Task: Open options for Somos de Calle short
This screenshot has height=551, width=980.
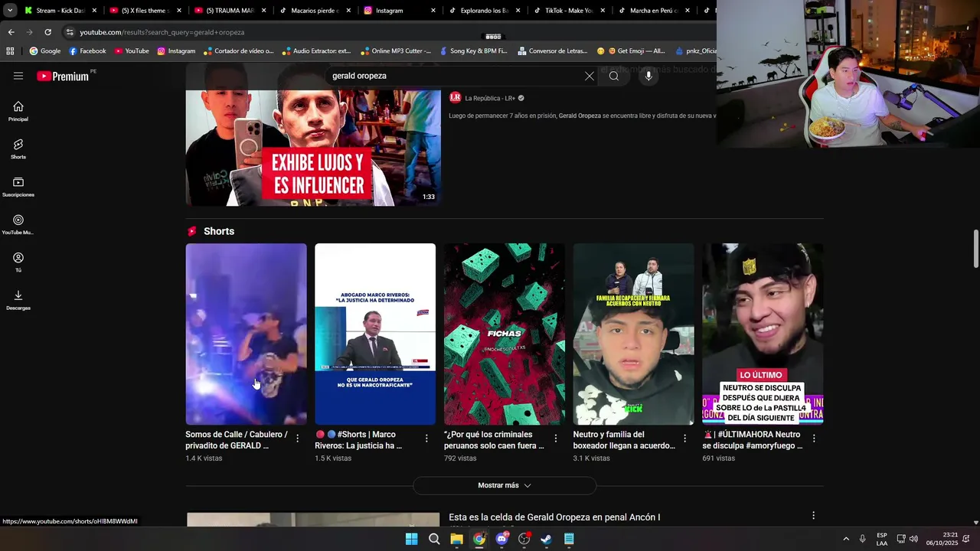Action: (x=297, y=439)
